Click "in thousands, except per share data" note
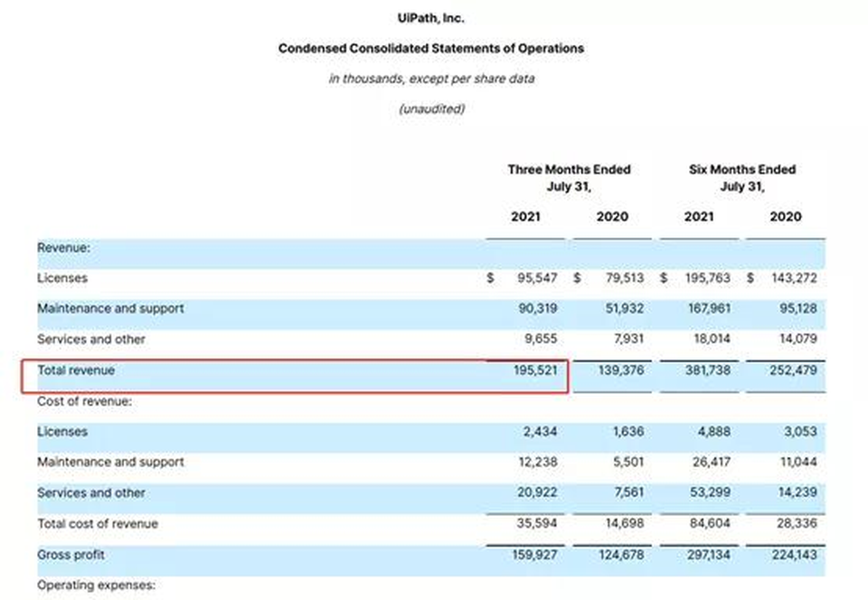The width and height of the screenshot is (868, 600). [432, 79]
